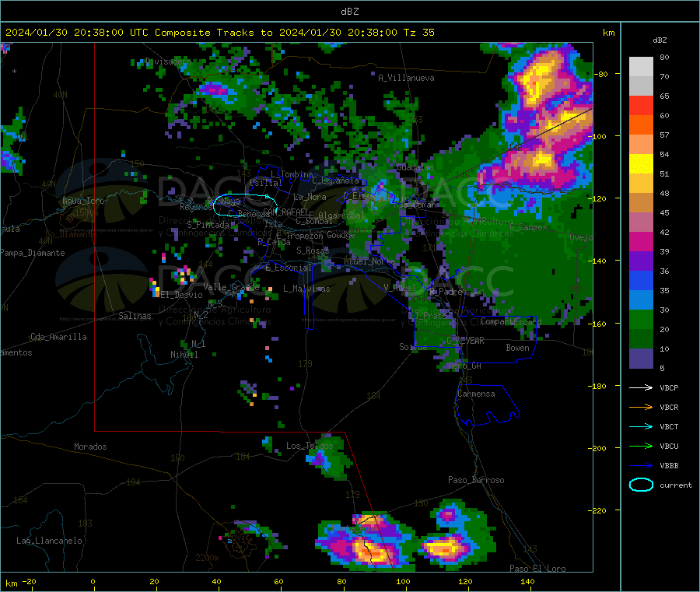
Task: Click the 100 tick on bottom axis
Action: click(403, 581)
